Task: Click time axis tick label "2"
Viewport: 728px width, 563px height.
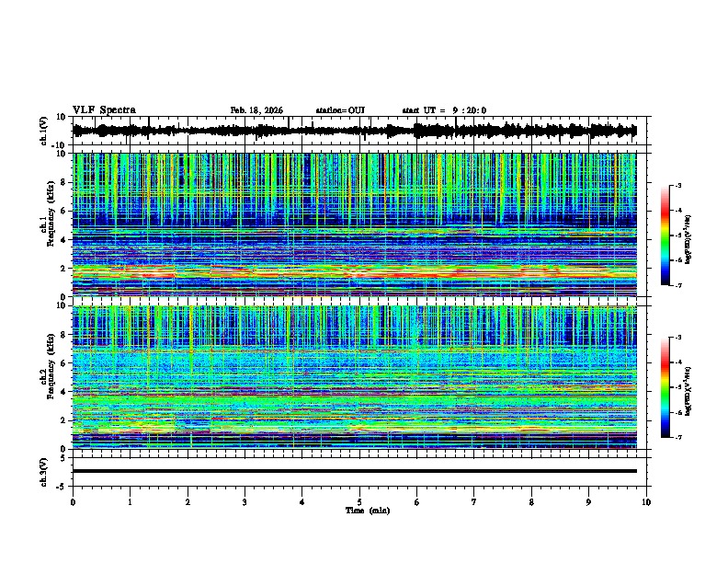Action: point(188,501)
